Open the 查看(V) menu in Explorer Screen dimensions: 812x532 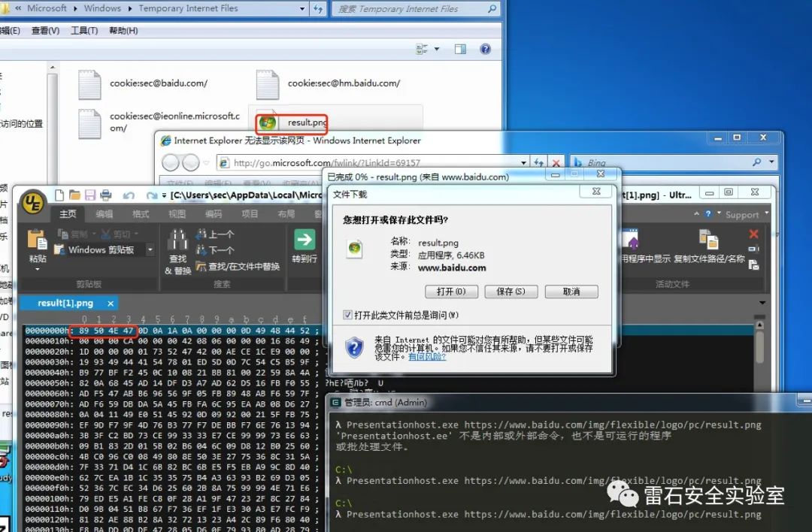45,31
